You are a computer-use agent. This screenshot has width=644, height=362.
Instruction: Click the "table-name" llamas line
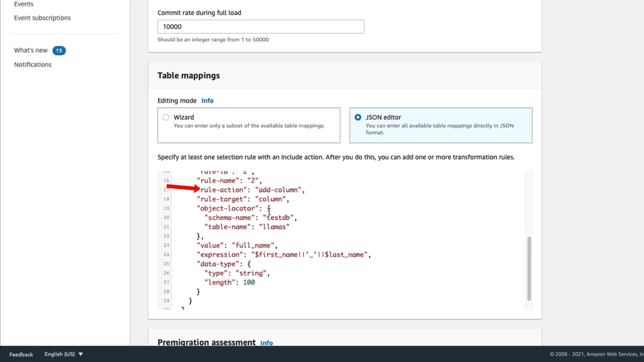(x=249, y=227)
